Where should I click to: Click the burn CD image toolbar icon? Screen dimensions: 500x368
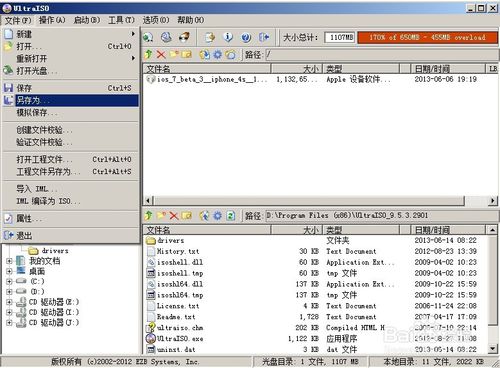184,37
